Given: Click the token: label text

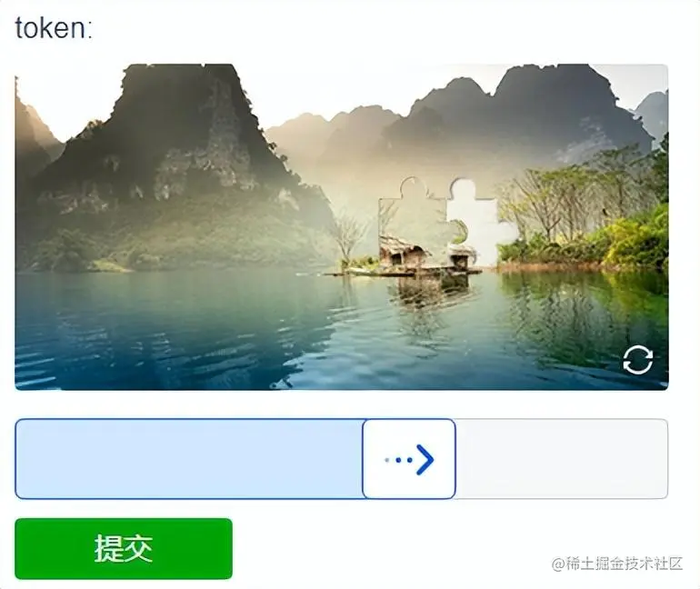Looking at the screenshot, I should tap(54, 27).
